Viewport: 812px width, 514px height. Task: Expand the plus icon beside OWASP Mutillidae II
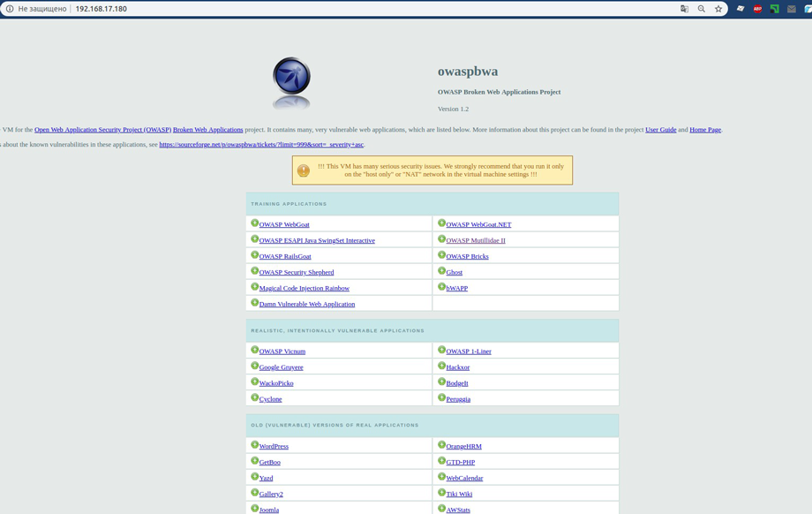coord(441,238)
